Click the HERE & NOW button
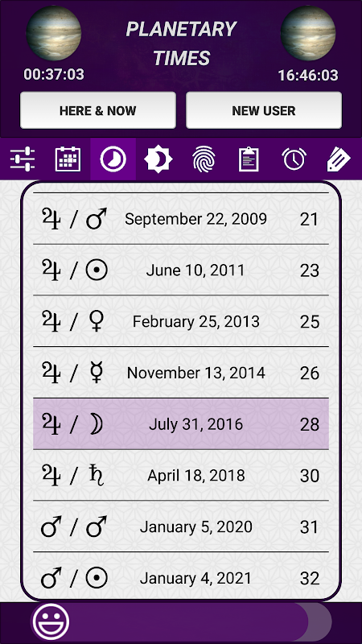362x644 pixels. tap(98, 110)
